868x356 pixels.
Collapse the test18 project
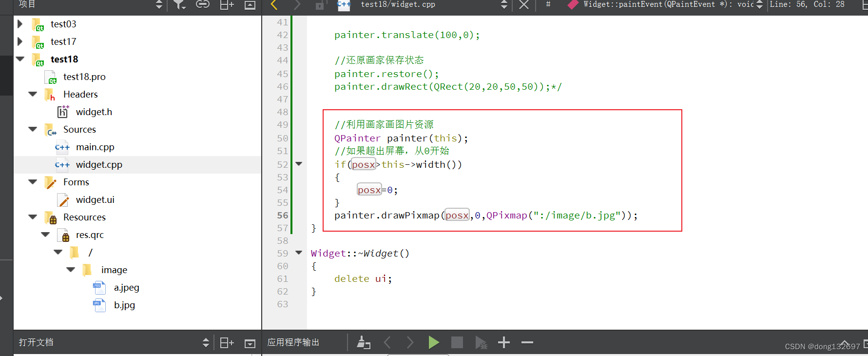click(20, 59)
